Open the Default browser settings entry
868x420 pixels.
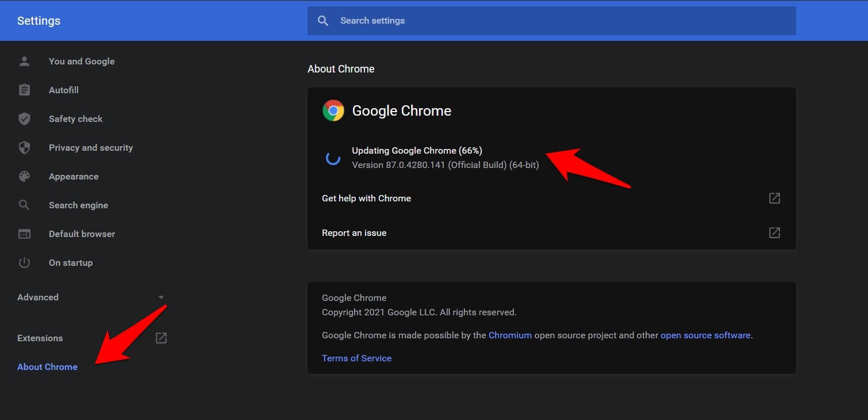coord(82,234)
